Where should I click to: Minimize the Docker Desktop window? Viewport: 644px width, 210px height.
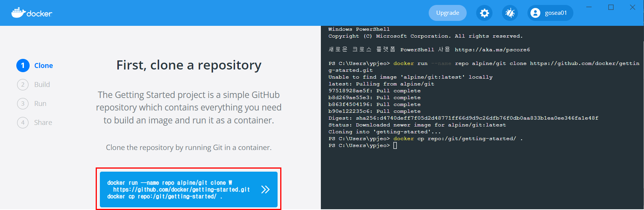[589, 7]
